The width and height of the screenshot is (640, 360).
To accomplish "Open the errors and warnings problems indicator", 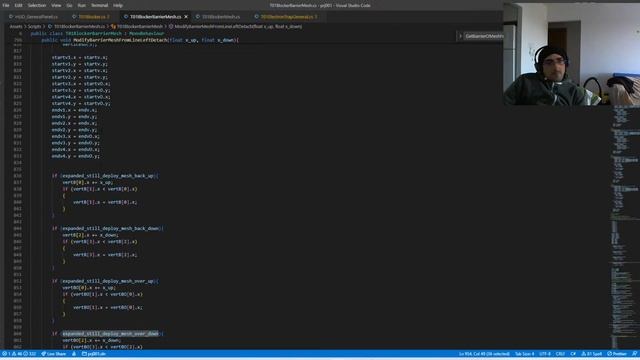I will [19, 354].
